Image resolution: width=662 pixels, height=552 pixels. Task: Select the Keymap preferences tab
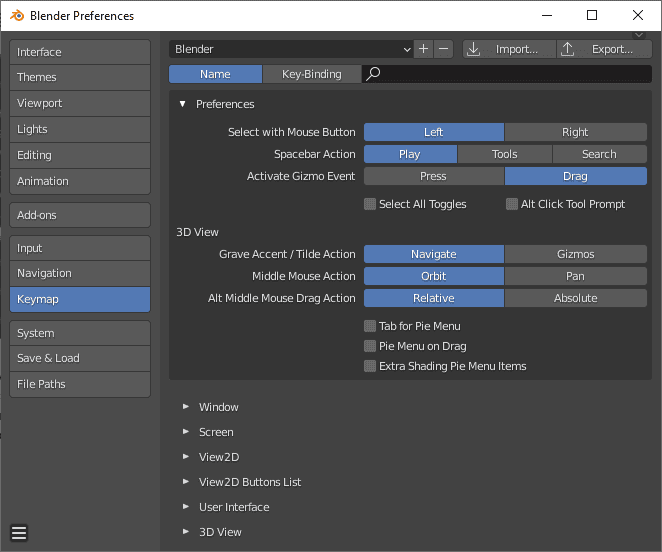pos(80,299)
